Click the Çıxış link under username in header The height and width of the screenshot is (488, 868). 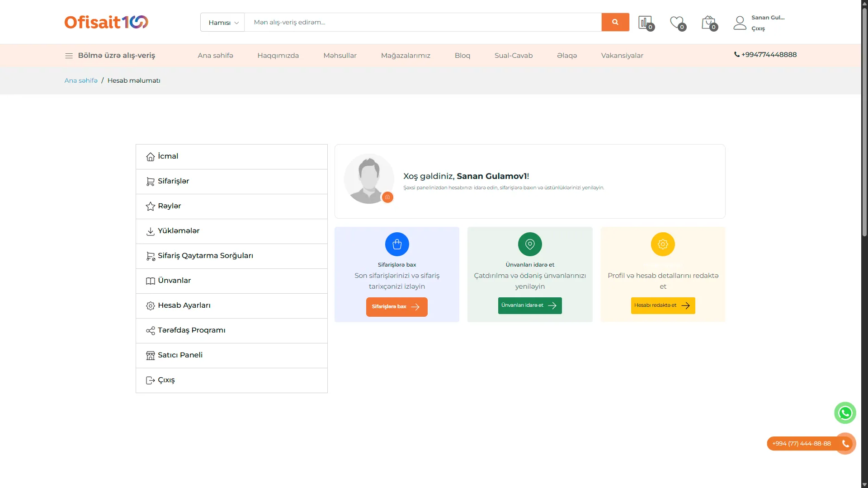tap(758, 28)
